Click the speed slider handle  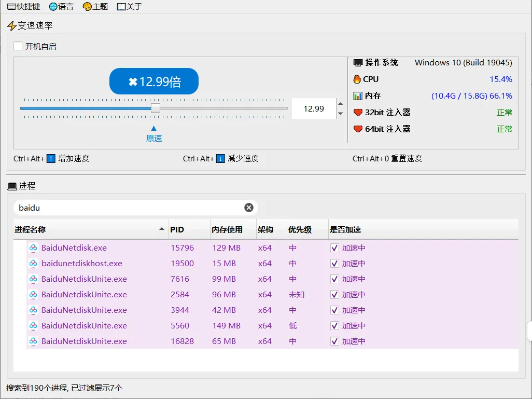(156, 108)
